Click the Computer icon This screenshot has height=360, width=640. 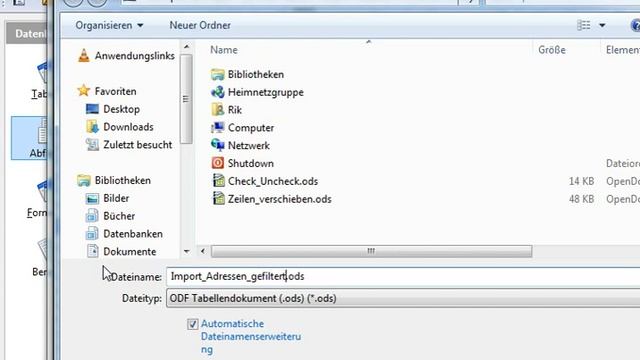(x=218, y=127)
